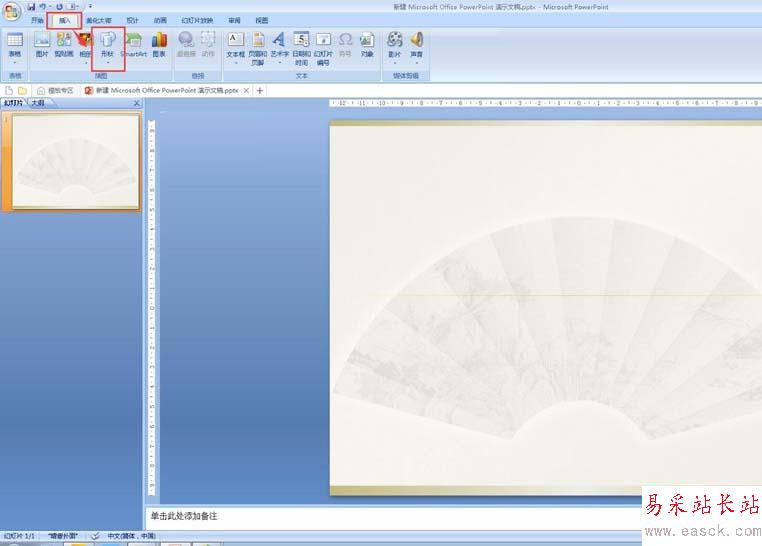762x546 pixels.
Task: Add a new document tab with plus button
Action: (x=260, y=90)
